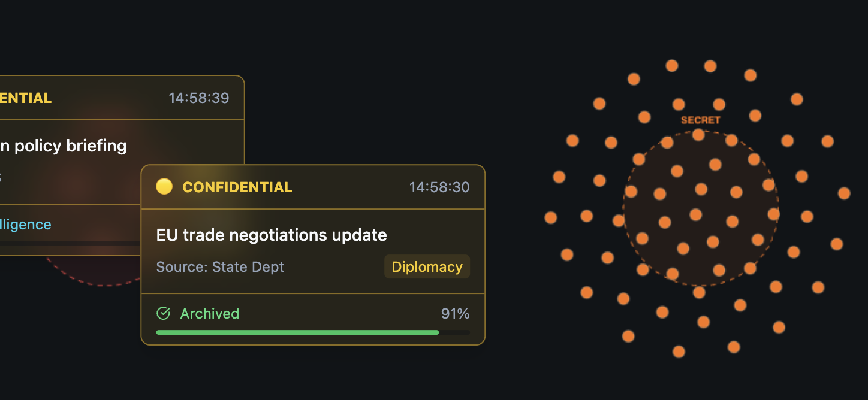Click the yellow dot beside CONFIDENTIAL
This screenshot has width=868, height=400.
coord(164,187)
